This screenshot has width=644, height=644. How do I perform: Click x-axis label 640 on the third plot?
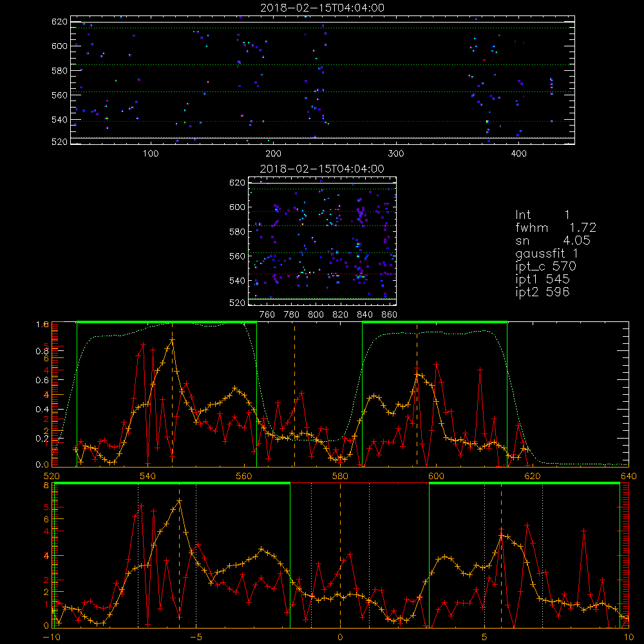[x=629, y=476]
